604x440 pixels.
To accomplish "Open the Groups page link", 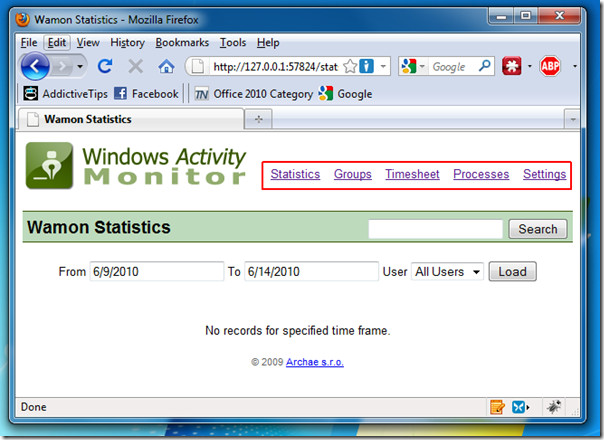I will pos(352,174).
